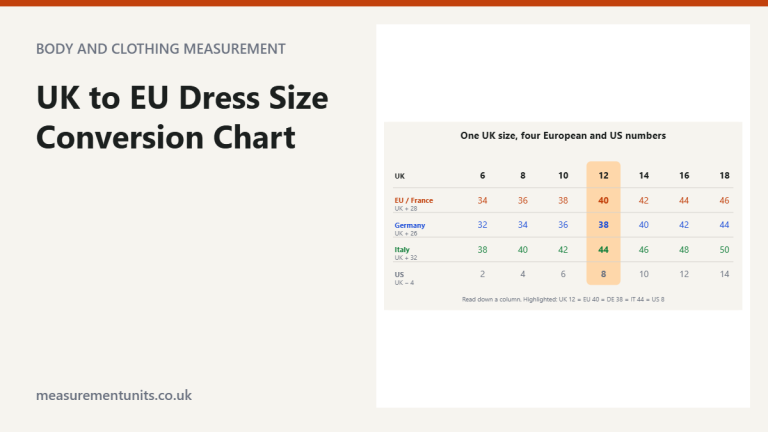The image size is (768, 432).
Task: Click the "UK + 28" formula note
Action: click(406, 209)
